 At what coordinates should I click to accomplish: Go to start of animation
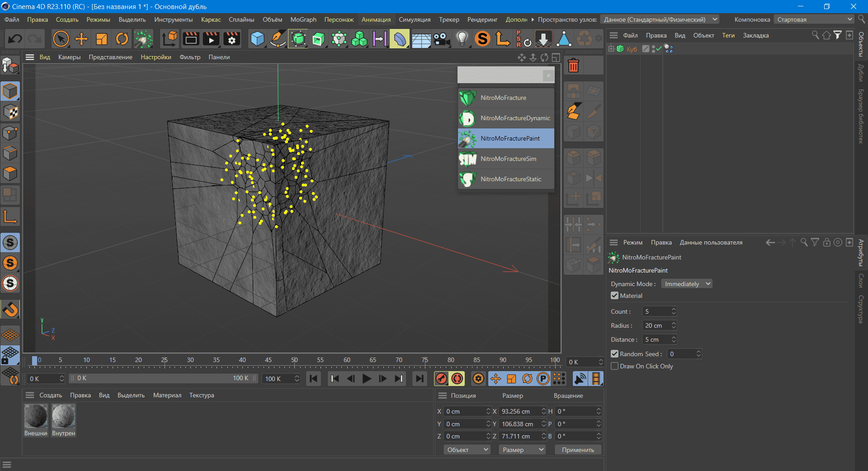(x=313, y=379)
